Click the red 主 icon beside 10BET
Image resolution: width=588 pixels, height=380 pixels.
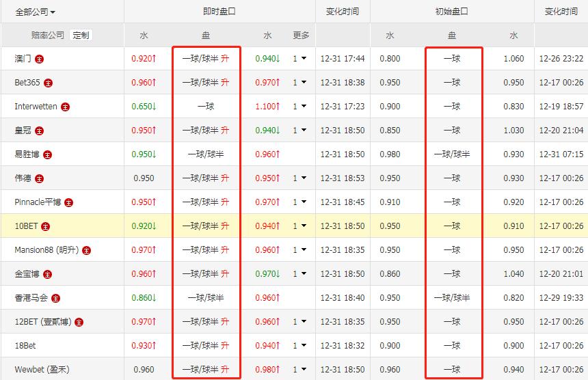[x=45, y=226]
